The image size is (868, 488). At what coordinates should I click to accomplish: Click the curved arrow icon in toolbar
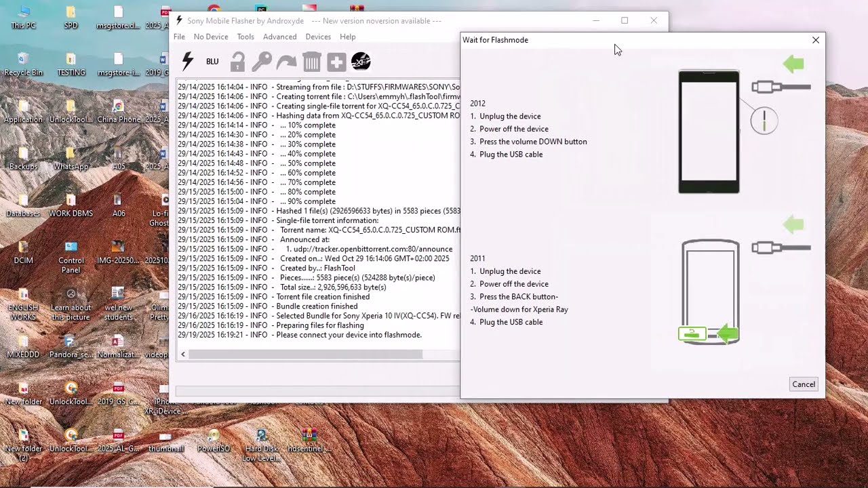(286, 62)
